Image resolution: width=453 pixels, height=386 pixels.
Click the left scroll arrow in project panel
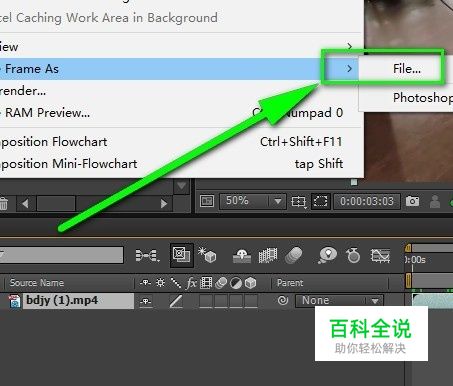(25, 203)
